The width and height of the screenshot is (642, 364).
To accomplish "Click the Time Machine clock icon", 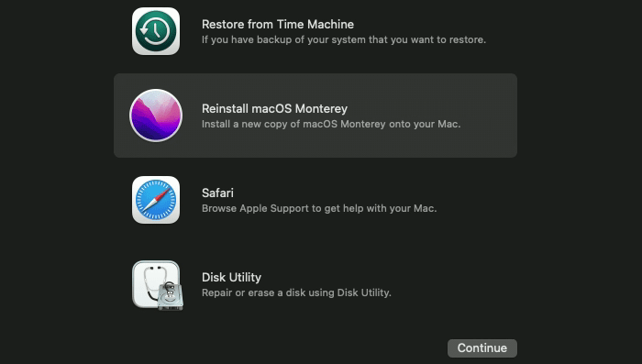I will click(x=156, y=31).
